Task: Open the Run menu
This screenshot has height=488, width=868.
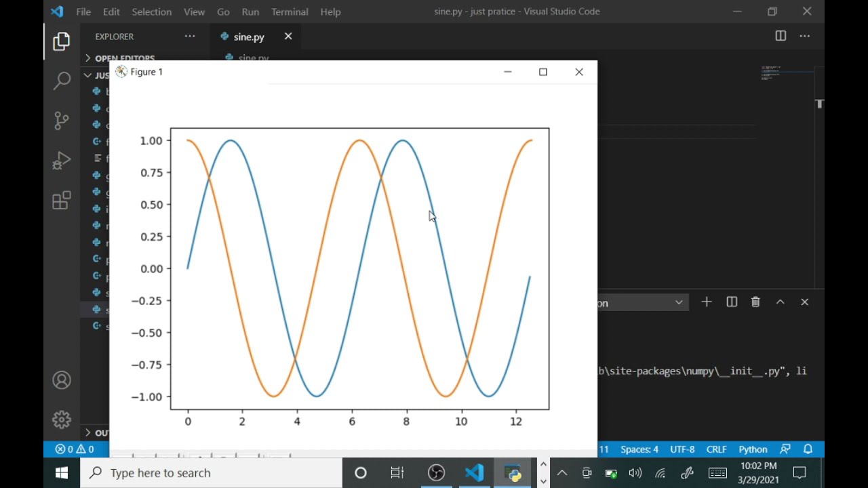Action: click(250, 12)
